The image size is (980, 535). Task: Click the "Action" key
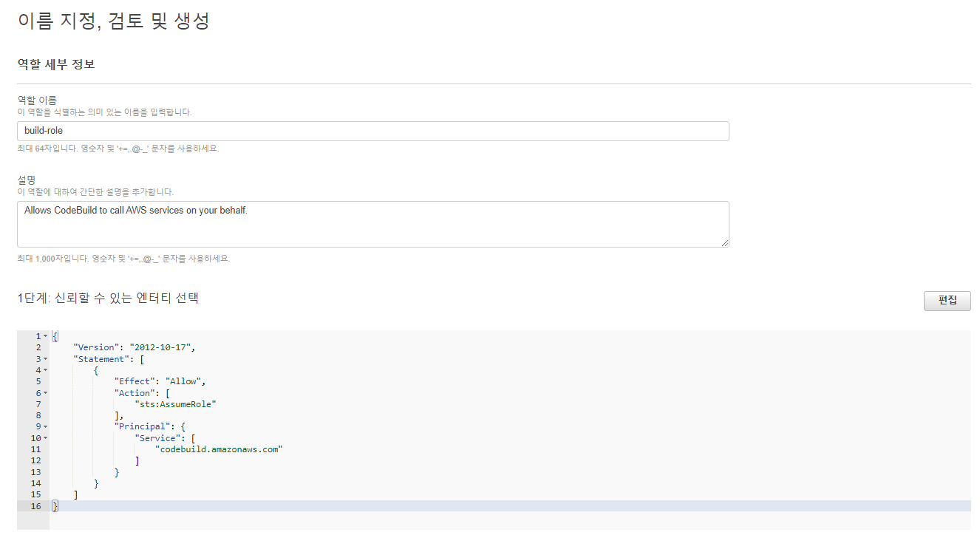coord(134,393)
